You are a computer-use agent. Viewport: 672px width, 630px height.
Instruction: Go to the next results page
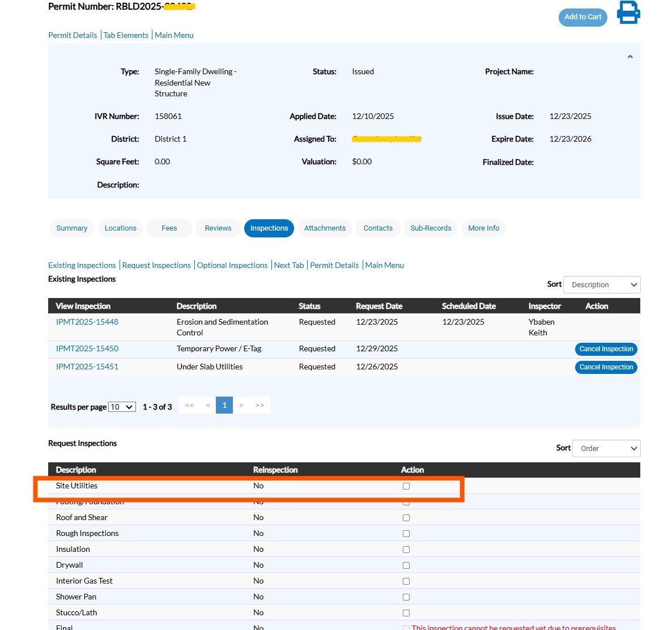click(241, 406)
